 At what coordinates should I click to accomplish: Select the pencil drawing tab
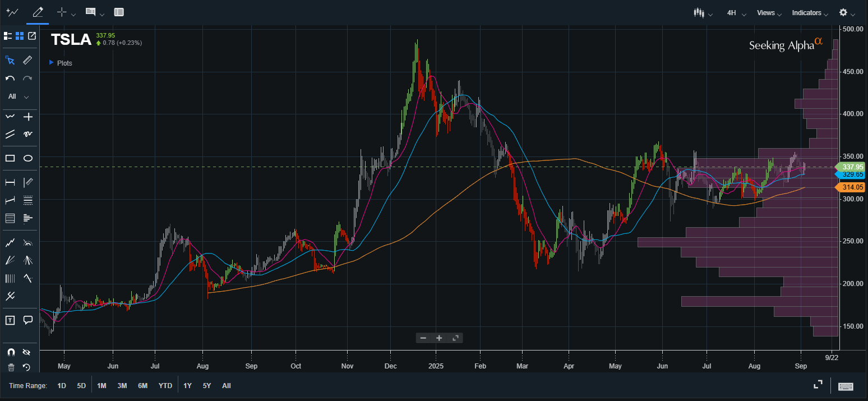pos(38,12)
